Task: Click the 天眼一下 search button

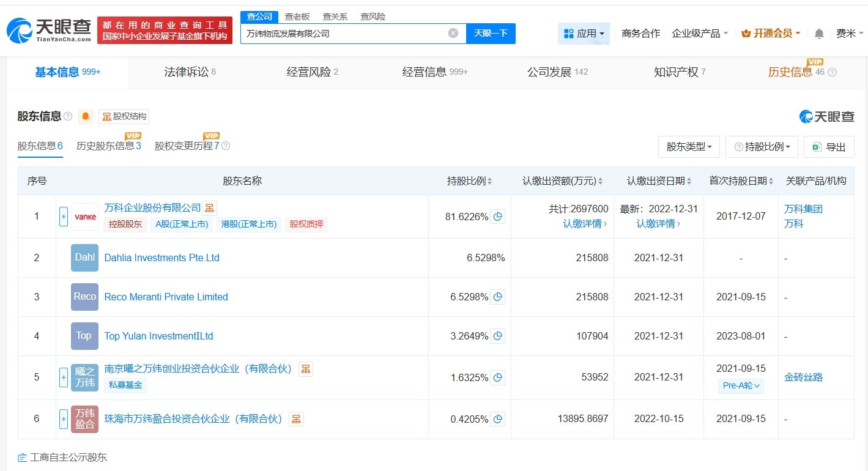Action: [492, 33]
